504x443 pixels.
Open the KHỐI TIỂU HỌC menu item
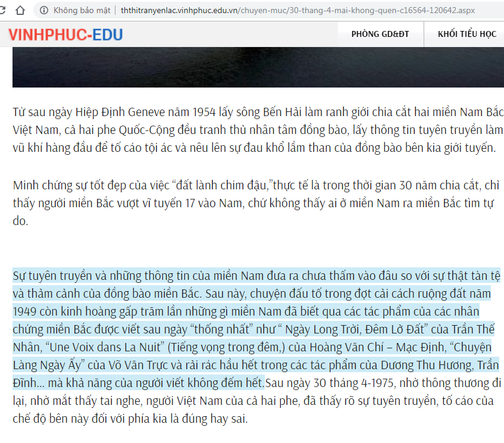pyautogui.click(x=467, y=34)
